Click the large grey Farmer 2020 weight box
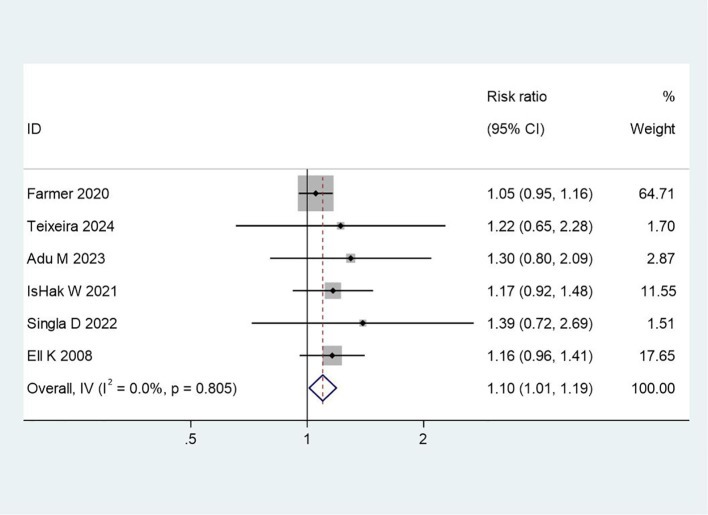This screenshot has width=708, height=515. click(316, 193)
